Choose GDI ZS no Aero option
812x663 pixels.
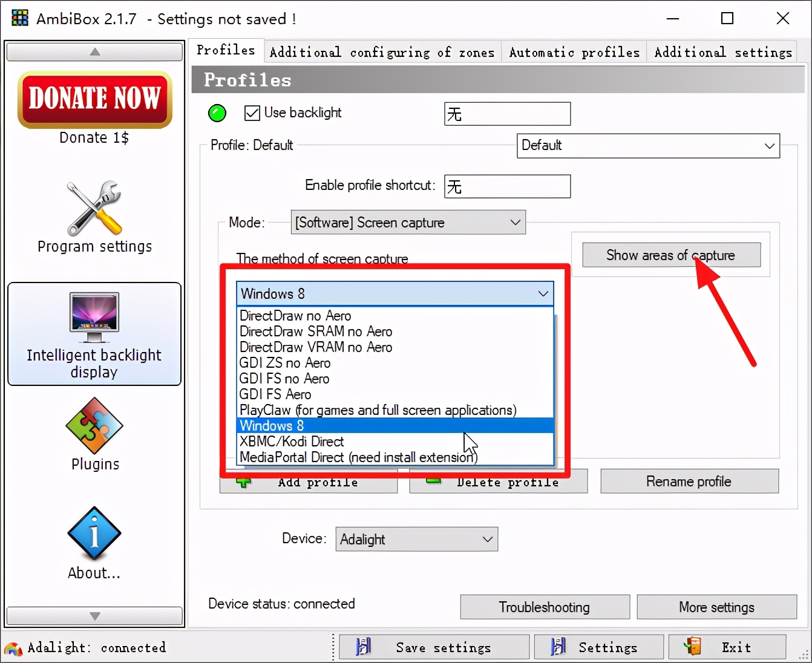pyautogui.click(x=395, y=363)
